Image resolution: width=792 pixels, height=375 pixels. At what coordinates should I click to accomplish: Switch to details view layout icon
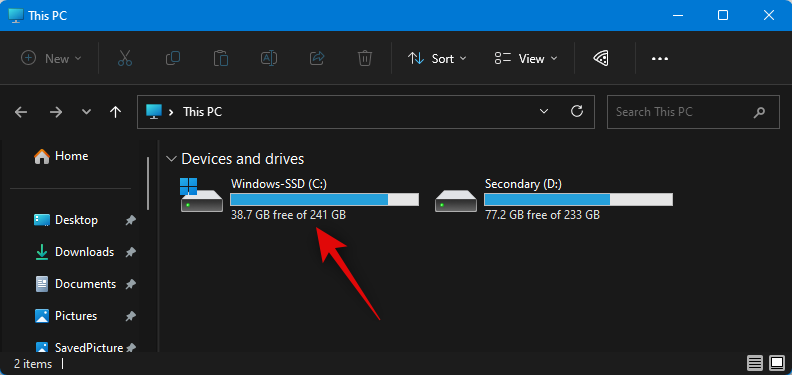(755, 363)
